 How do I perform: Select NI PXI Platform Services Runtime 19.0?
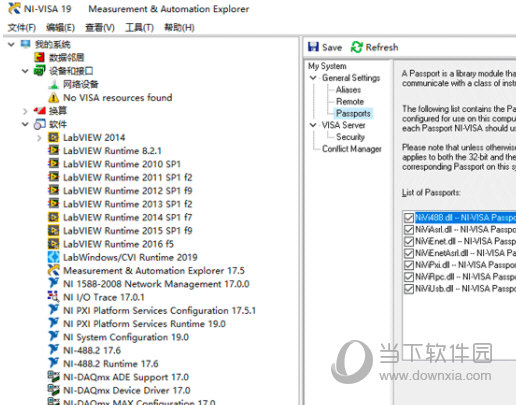[144, 324]
